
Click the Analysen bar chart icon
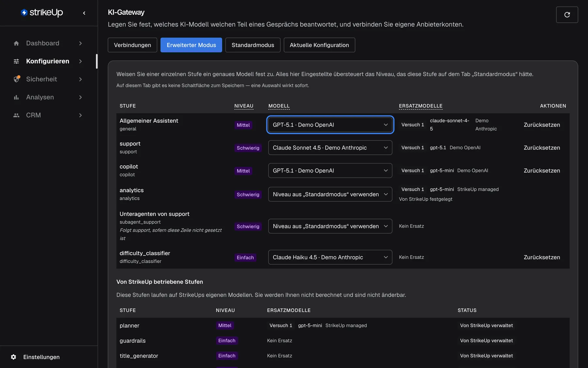16,97
